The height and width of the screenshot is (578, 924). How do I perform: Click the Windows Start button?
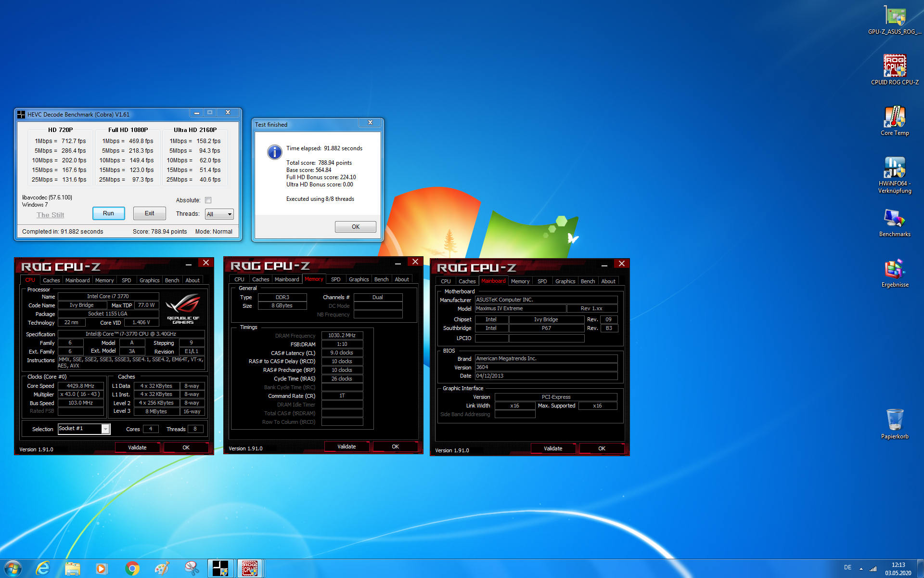tap(13, 568)
